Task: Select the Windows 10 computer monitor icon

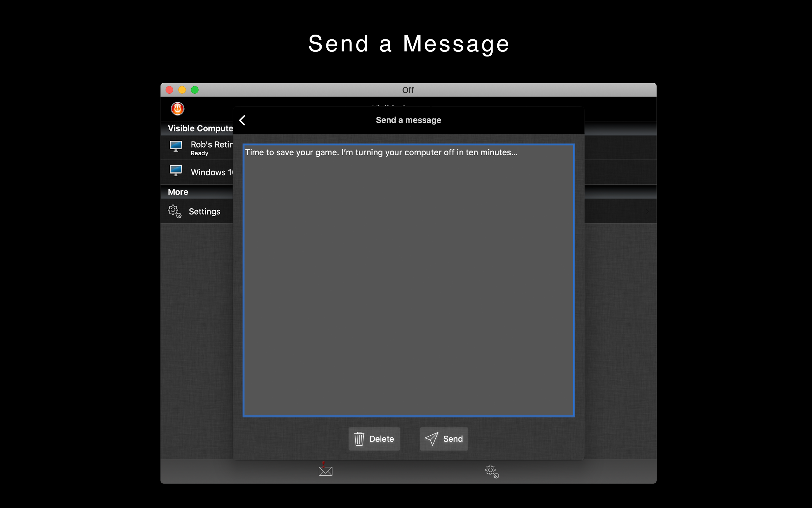Action: pyautogui.click(x=176, y=171)
